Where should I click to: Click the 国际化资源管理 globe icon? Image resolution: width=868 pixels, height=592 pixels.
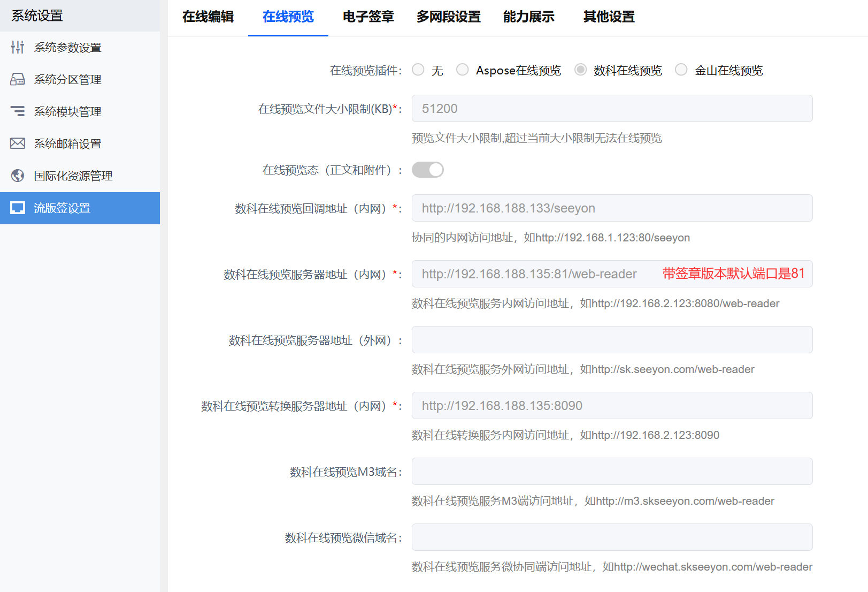(18, 176)
